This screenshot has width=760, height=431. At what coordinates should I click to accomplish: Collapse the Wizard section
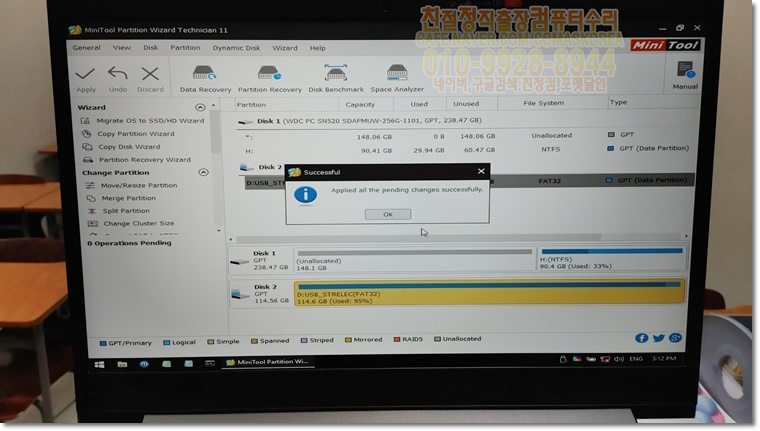click(x=200, y=107)
